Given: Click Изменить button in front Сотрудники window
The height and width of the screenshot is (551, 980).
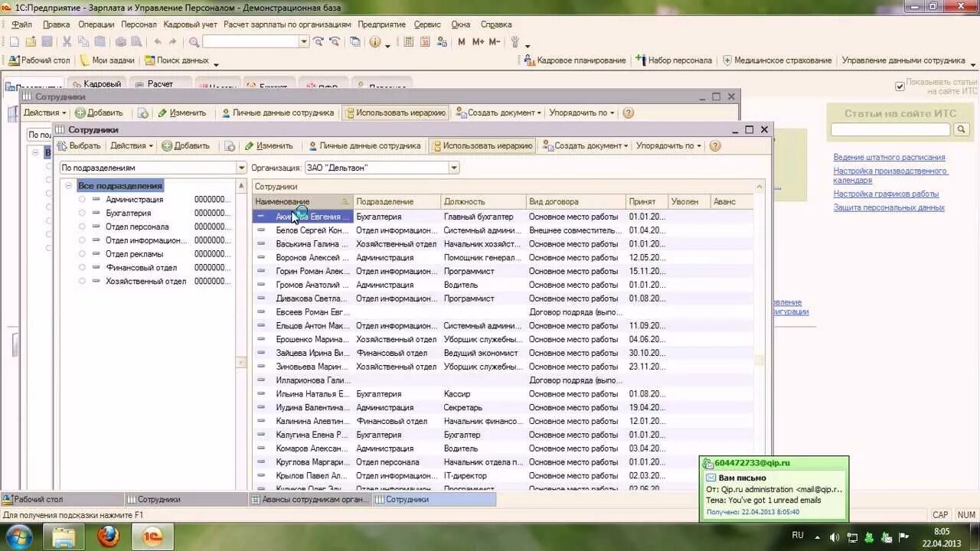Looking at the screenshot, I should 269,145.
